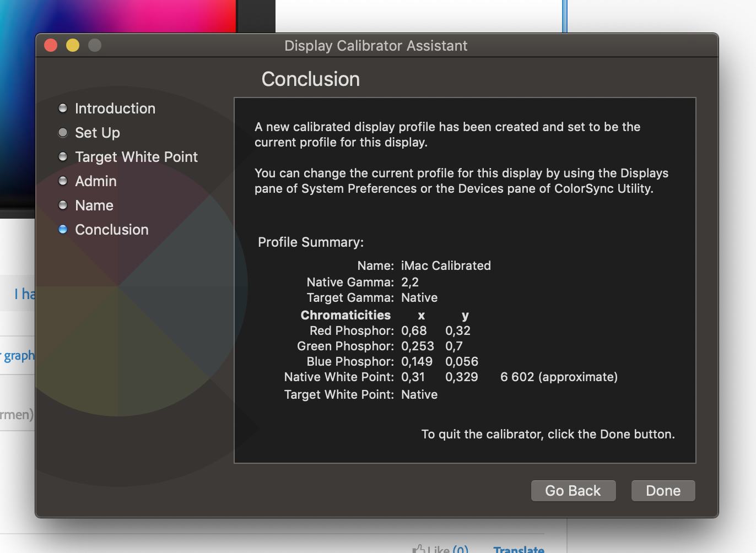Click the profile name 'iMac Calibrated'
Viewport: 756px width, 553px height.
446,265
